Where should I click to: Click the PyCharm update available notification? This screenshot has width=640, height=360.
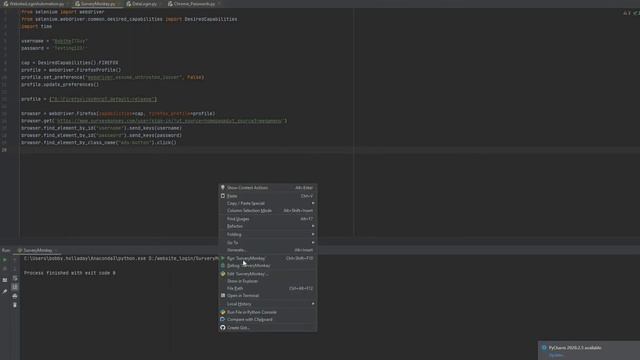pos(589,350)
